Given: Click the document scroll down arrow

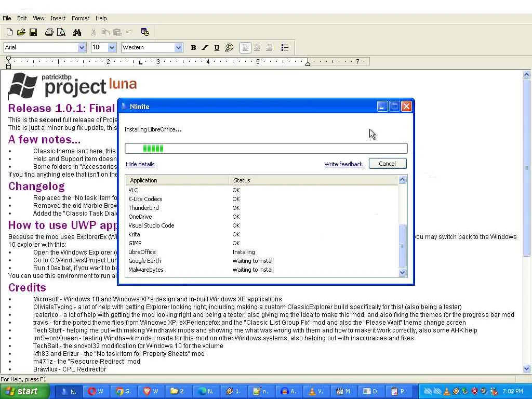Looking at the screenshot, I should point(527,368).
